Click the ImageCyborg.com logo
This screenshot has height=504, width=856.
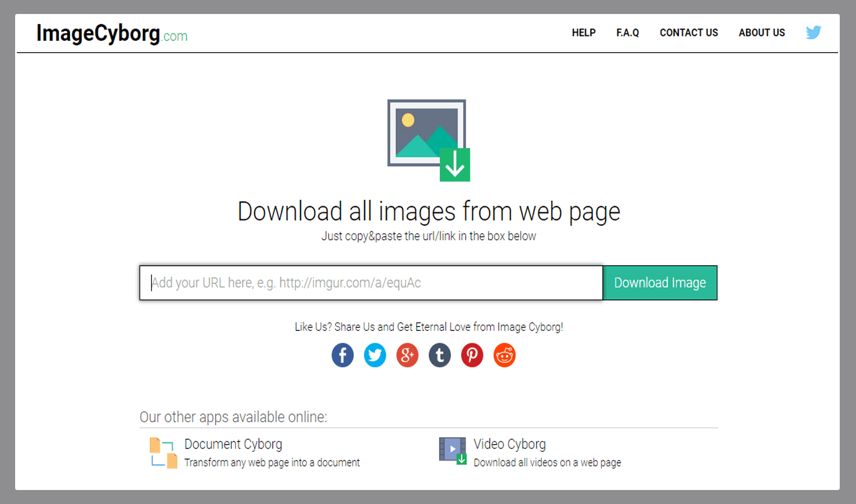coord(111,34)
